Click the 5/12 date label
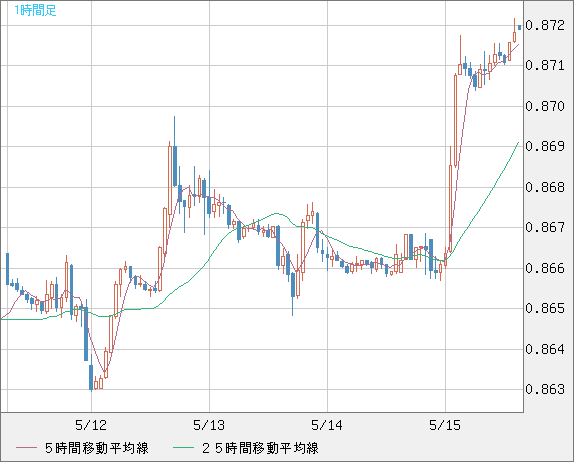The image size is (574, 462). (x=91, y=425)
